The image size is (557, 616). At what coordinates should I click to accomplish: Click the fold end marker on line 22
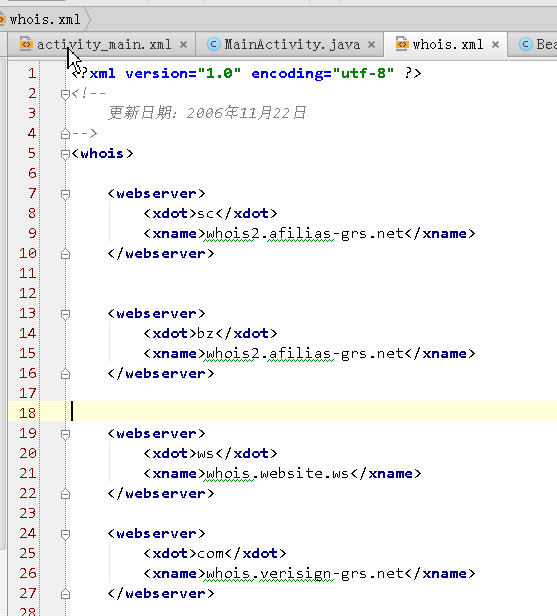point(65,494)
